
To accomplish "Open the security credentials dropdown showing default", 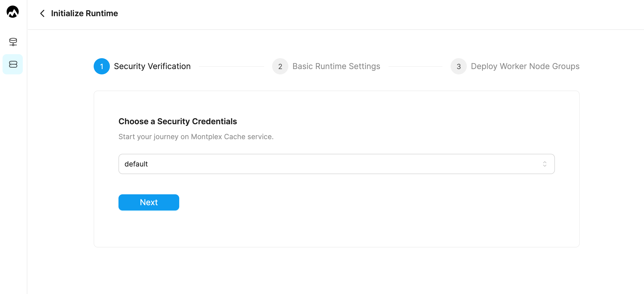I will click(336, 164).
